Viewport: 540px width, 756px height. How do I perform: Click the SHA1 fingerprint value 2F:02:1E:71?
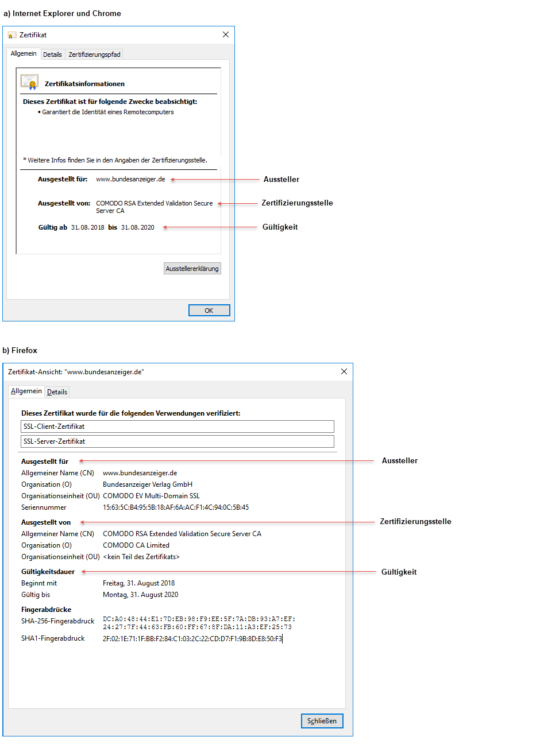192,638
